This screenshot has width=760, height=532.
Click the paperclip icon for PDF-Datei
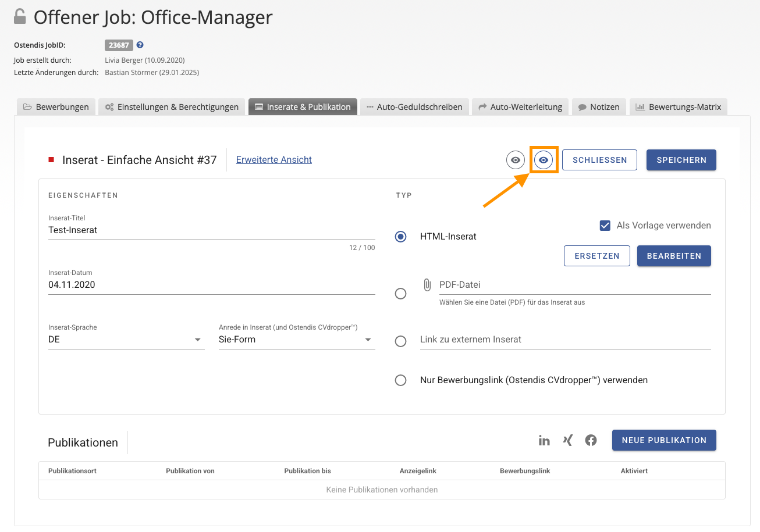pos(427,285)
